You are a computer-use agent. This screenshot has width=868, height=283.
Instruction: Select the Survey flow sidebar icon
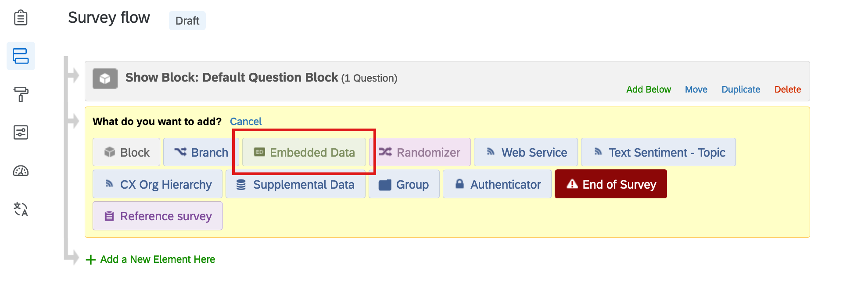pyautogui.click(x=21, y=56)
